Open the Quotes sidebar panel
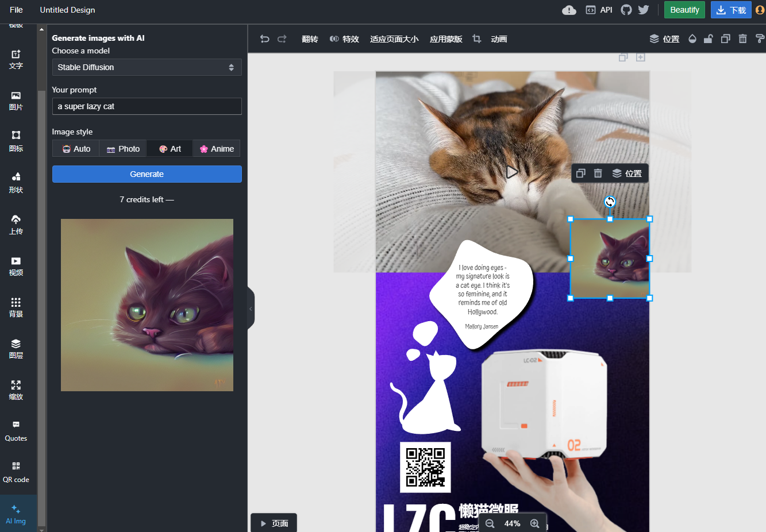 (x=16, y=431)
